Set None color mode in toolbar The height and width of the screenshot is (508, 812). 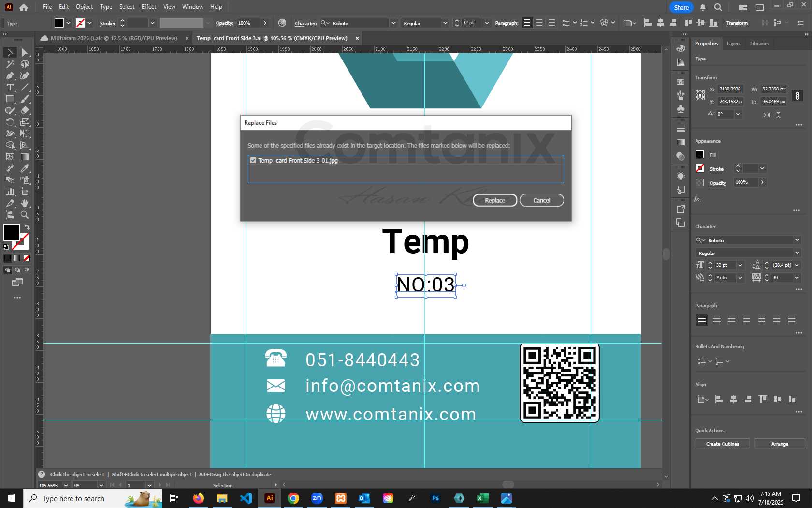[27, 258]
